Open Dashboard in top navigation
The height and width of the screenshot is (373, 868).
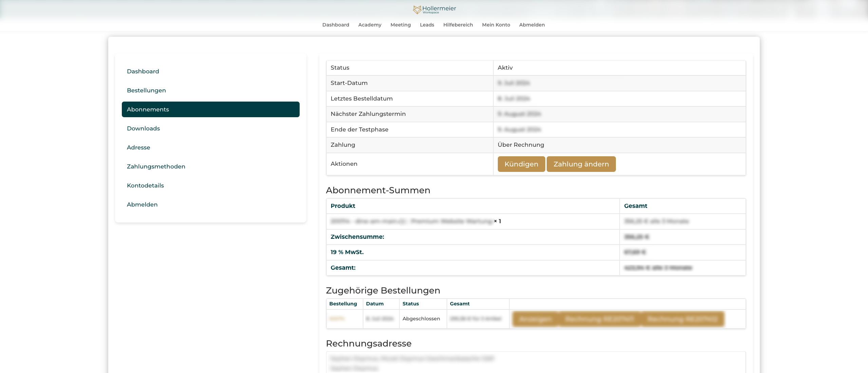(x=335, y=25)
